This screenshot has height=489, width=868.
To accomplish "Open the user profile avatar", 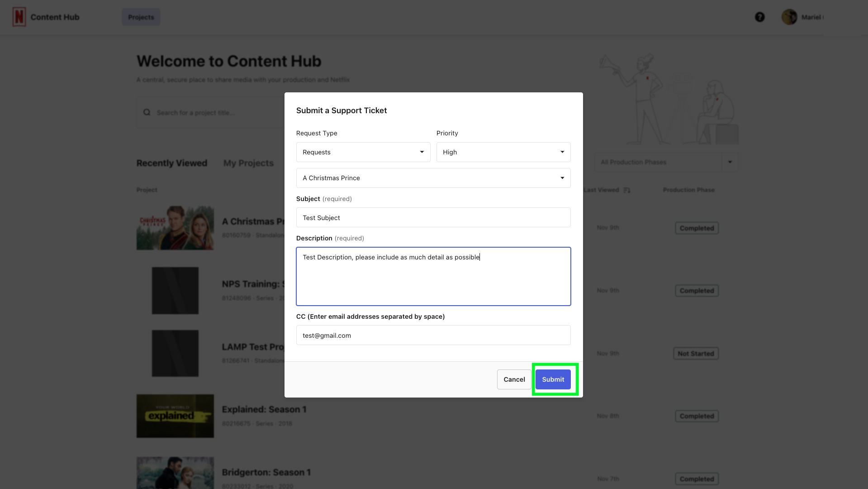I will tap(789, 17).
